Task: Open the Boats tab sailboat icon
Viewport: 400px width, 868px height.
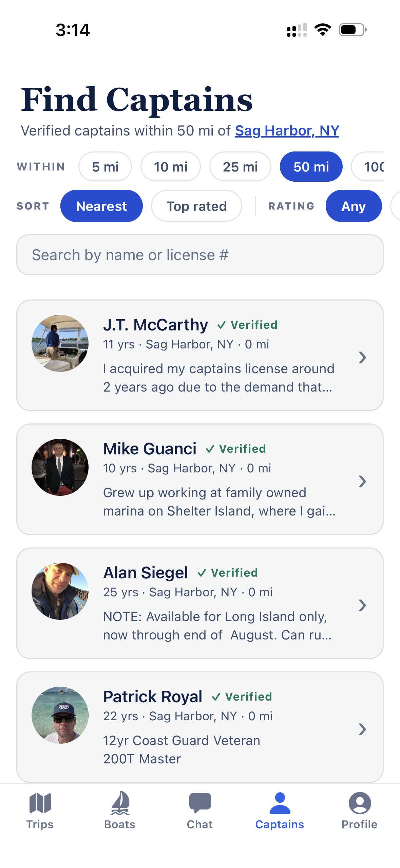Action: point(120,803)
